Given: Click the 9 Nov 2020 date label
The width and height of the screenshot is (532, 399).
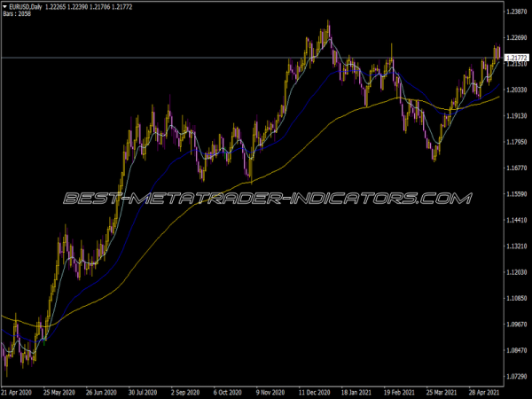Looking at the screenshot, I should click(x=272, y=391).
